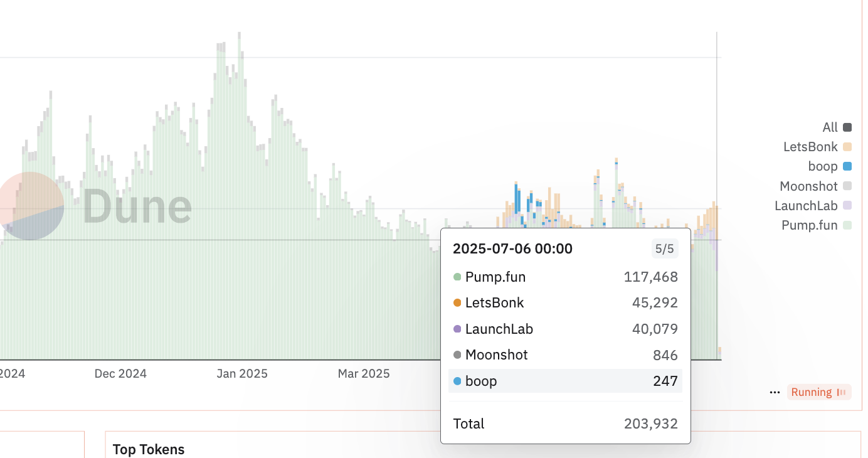Toggle Pump.fun series in legend
Screen dimensions: 868x458
pyautogui.click(x=817, y=225)
